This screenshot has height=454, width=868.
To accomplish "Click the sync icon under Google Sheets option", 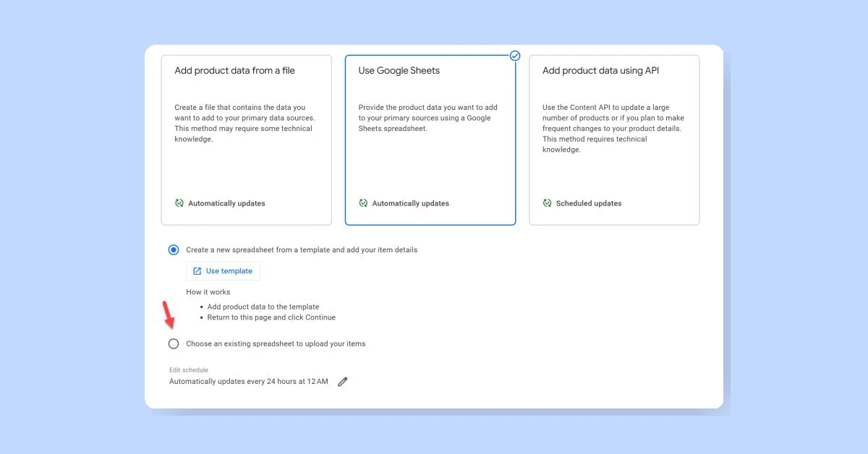I will pos(363,203).
